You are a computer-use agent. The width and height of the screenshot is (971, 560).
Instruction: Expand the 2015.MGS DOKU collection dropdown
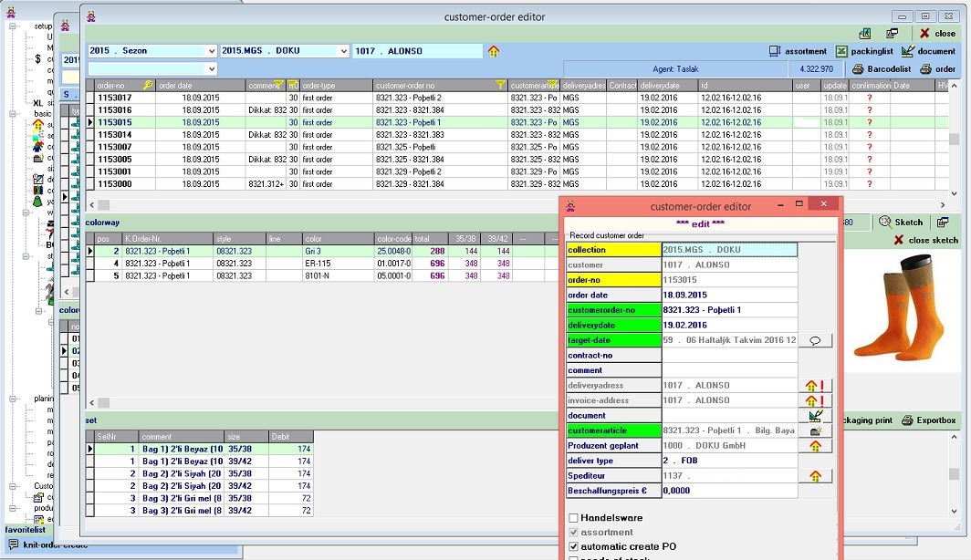343,51
